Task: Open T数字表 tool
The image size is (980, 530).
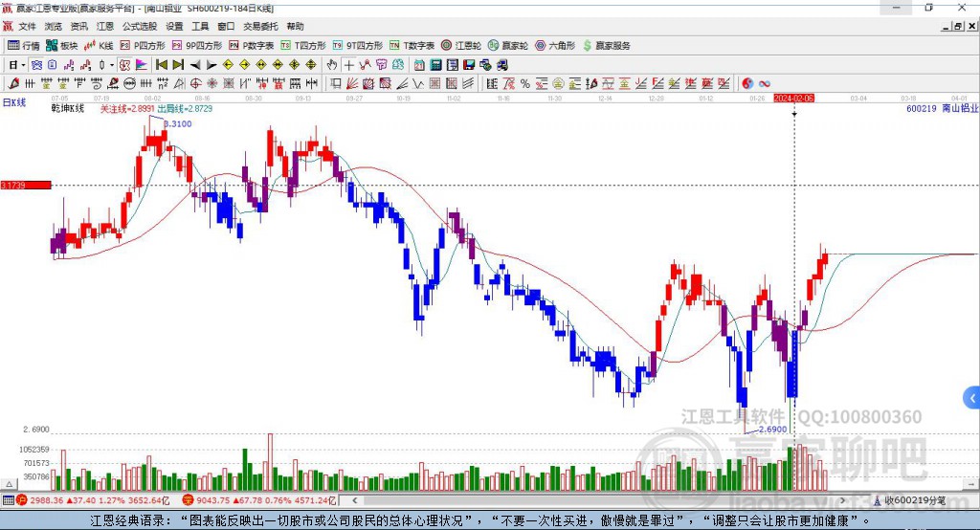Action: pos(412,46)
